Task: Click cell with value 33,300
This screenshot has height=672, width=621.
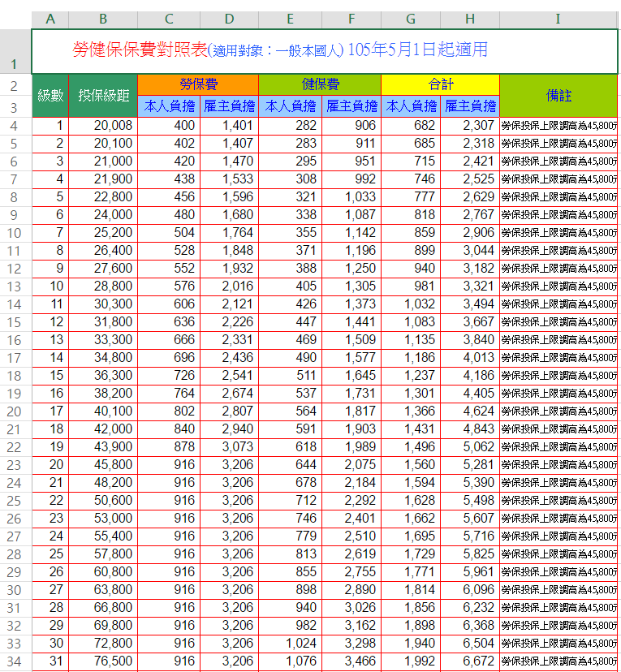Action: pos(103,340)
